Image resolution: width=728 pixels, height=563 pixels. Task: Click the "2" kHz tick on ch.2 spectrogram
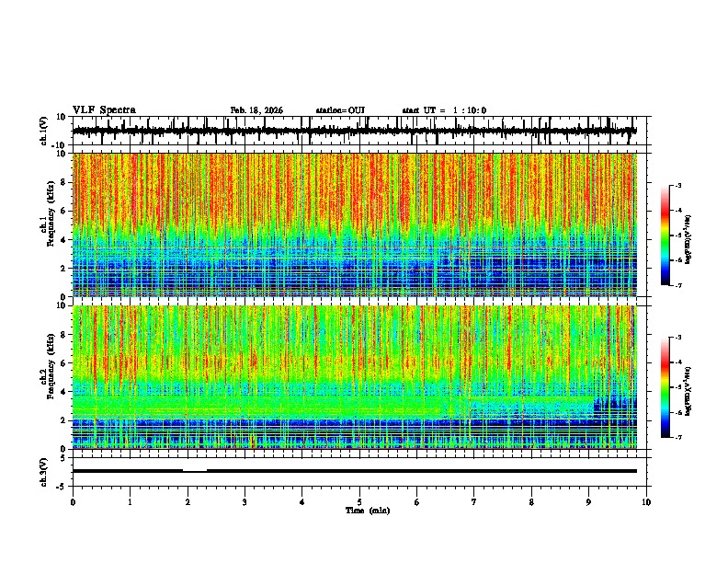coord(64,420)
